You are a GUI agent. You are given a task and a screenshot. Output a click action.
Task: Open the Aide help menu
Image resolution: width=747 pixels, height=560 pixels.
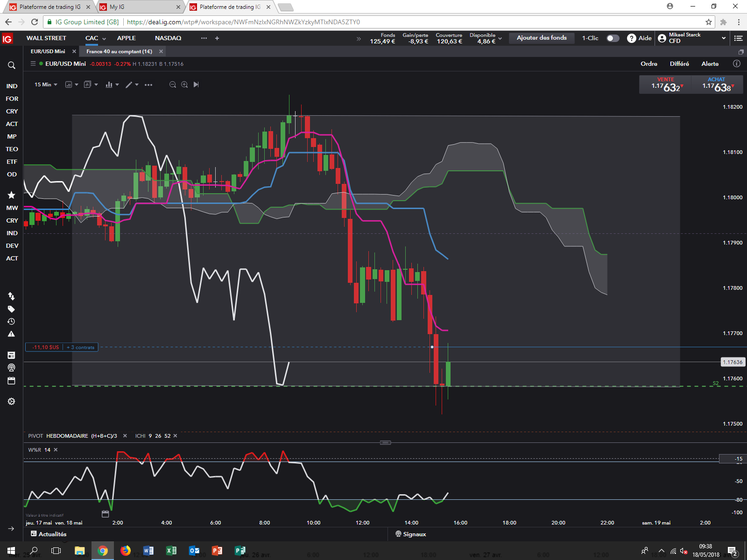tap(639, 38)
